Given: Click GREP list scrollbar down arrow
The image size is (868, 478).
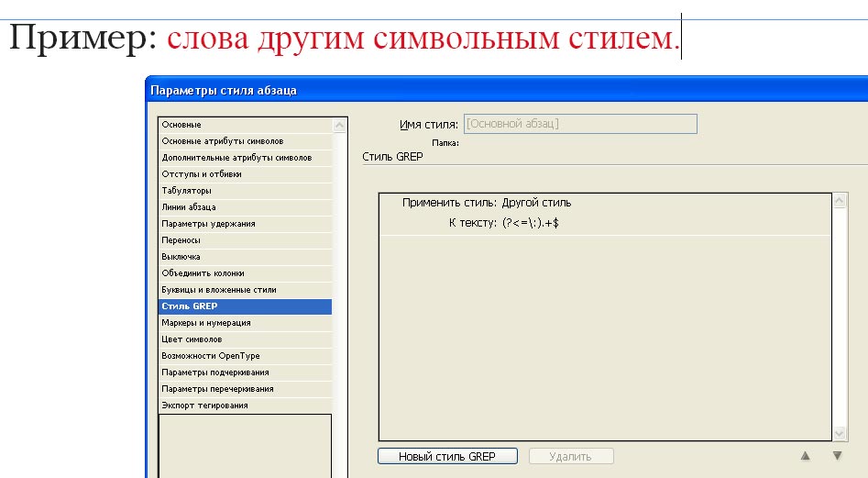Looking at the screenshot, I should point(840,433).
